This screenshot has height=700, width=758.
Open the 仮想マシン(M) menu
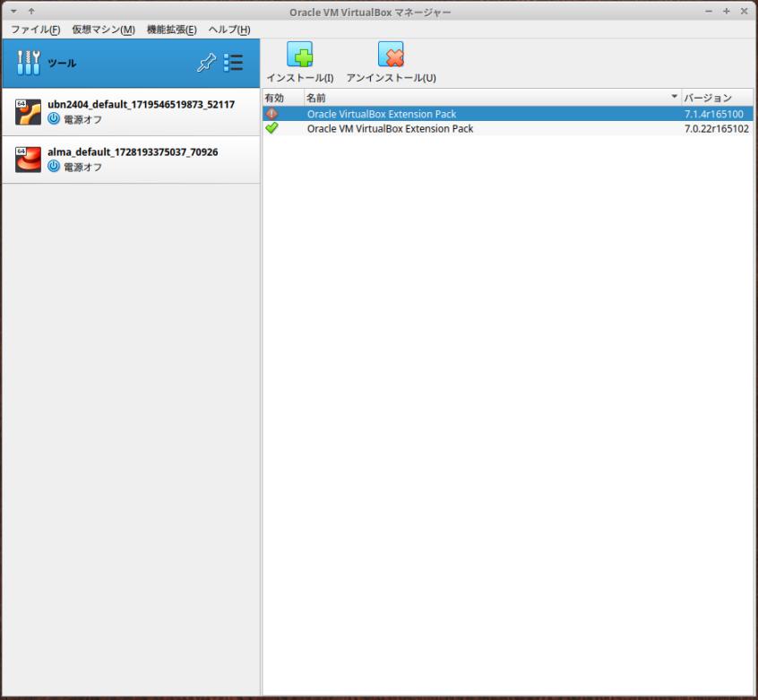click(x=103, y=30)
